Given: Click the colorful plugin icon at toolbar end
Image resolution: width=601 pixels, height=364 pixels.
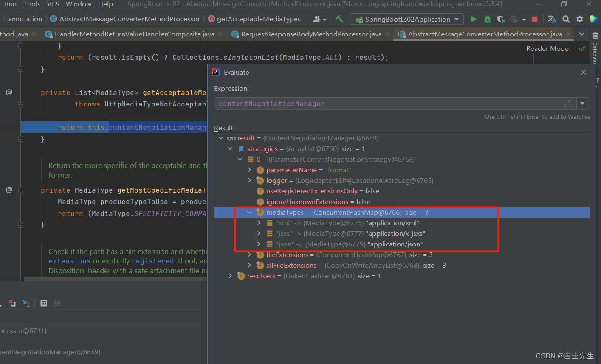Looking at the screenshot, I should (593, 19).
